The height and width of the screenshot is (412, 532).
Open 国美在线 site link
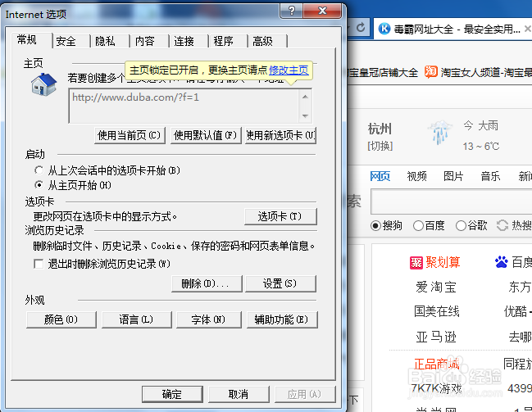tap(436, 311)
